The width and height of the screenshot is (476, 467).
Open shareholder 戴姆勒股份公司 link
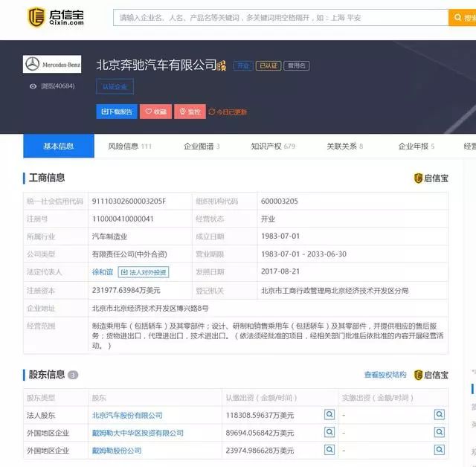(117, 451)
